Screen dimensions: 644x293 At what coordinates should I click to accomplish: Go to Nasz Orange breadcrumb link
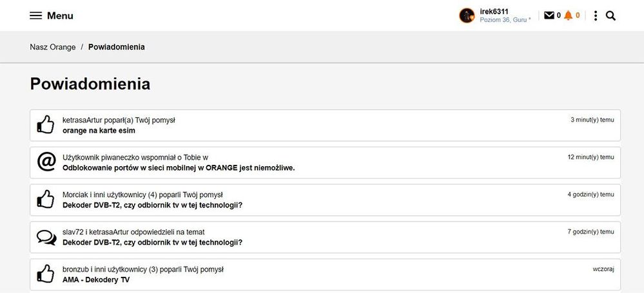click(52, 47)
